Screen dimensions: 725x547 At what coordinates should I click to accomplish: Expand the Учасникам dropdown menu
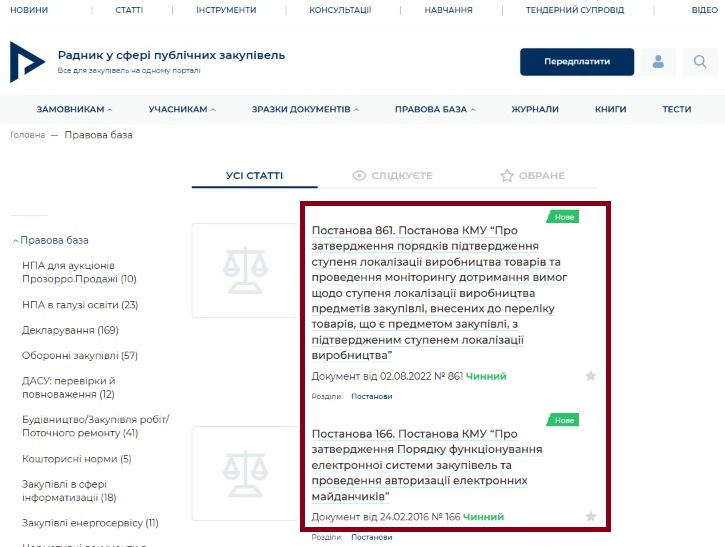click(x=185, y=109)
